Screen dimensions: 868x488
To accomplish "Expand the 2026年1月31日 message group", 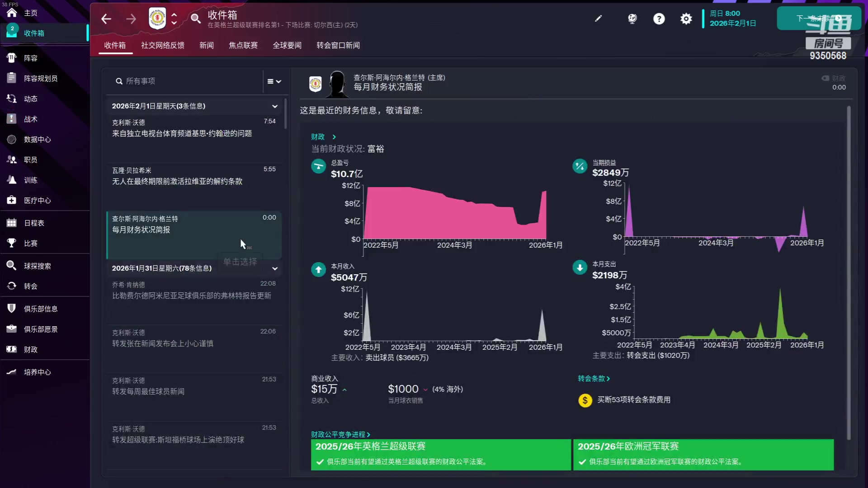I will click(x=275, y=268).
